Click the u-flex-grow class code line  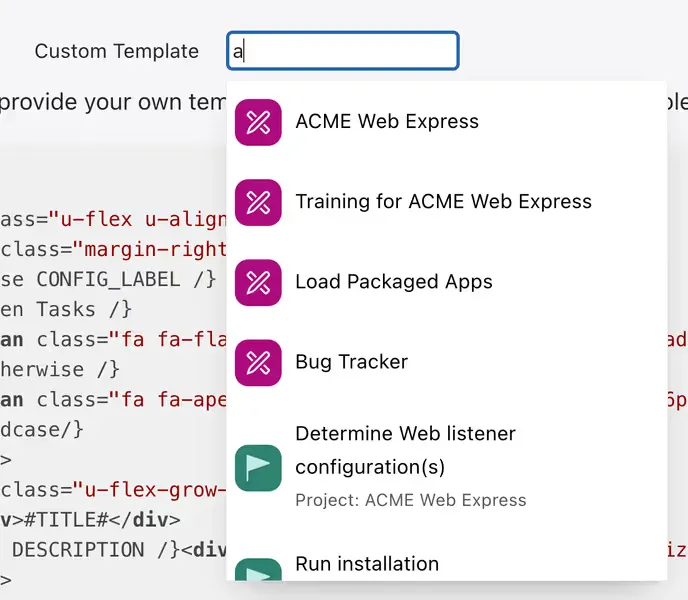(x=114, y=490)
